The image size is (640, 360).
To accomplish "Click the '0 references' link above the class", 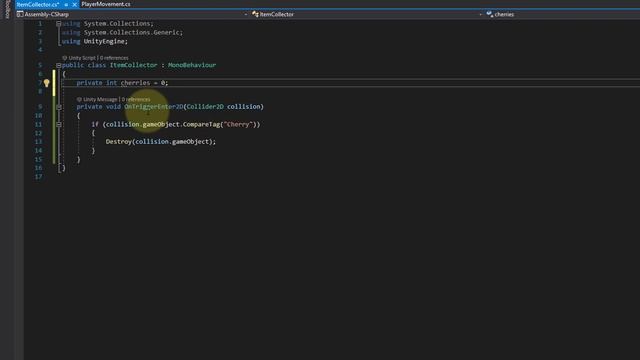I will tap(114, 58).
